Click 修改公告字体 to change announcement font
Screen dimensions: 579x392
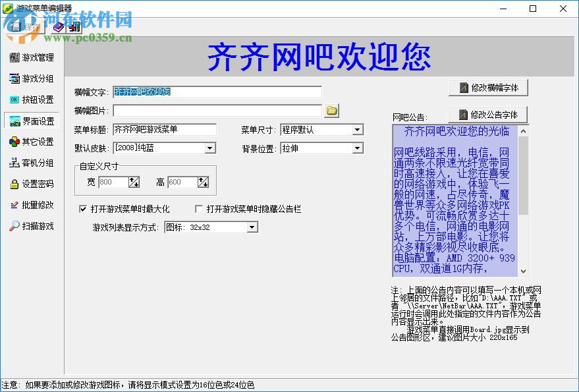coord(488,113)
